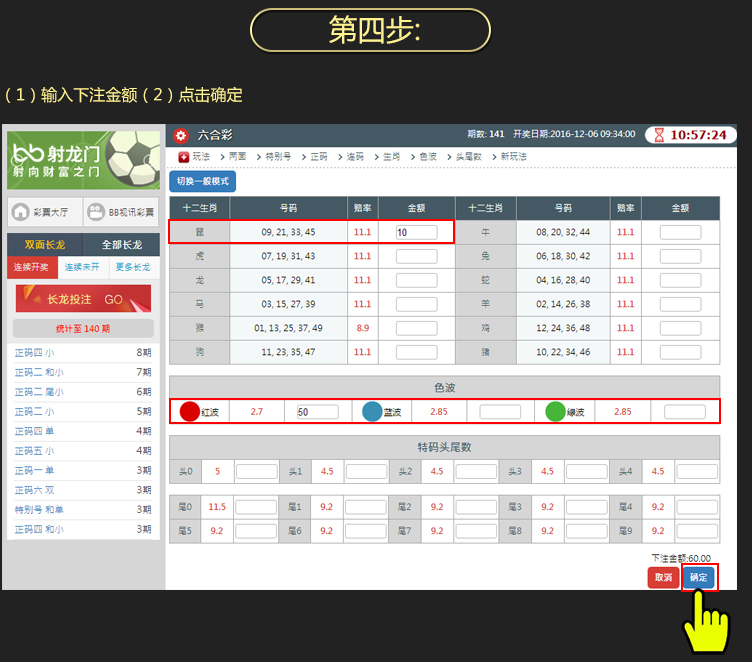Select the green 绿波 color circle
Image resolution: width=752 pixels, height=662 pixels.
(555, 411)
